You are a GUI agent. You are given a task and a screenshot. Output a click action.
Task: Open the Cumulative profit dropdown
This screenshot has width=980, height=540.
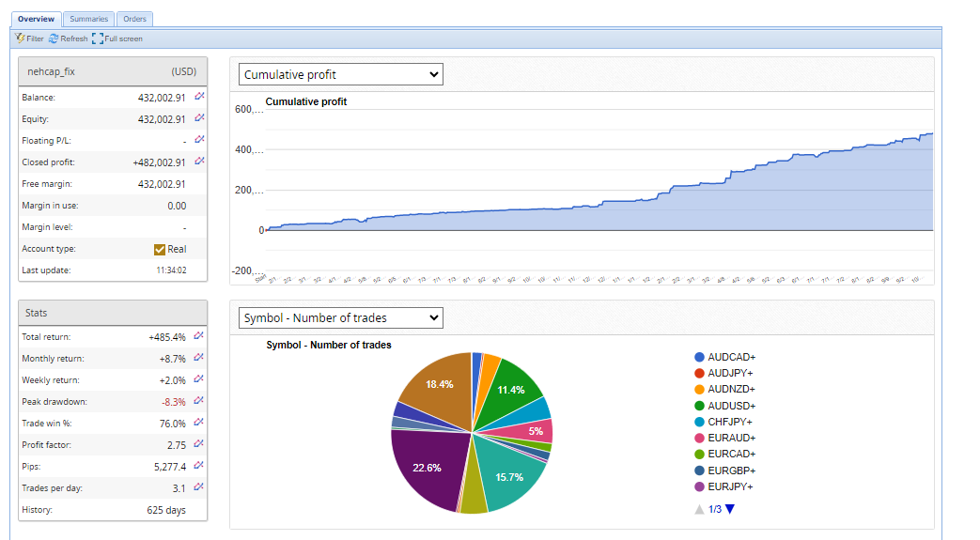coord(340,75)
